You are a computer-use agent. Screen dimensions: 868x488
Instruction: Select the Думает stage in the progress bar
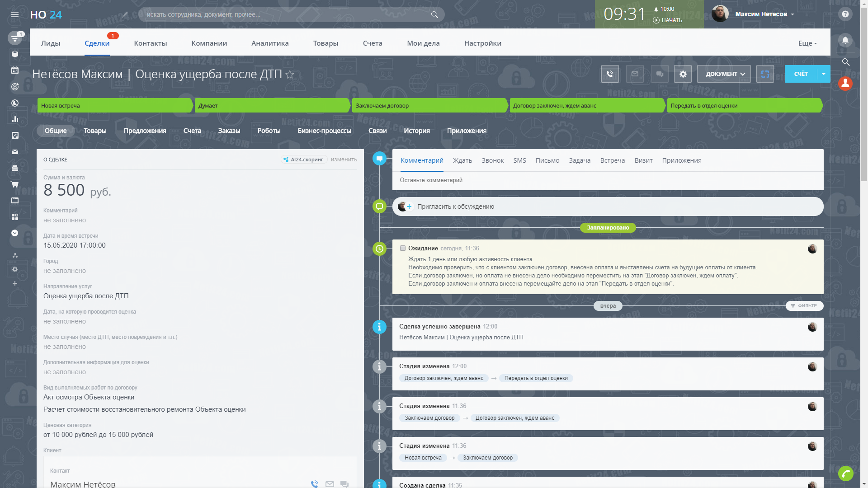pyautogui.click(x=271, y=106)
